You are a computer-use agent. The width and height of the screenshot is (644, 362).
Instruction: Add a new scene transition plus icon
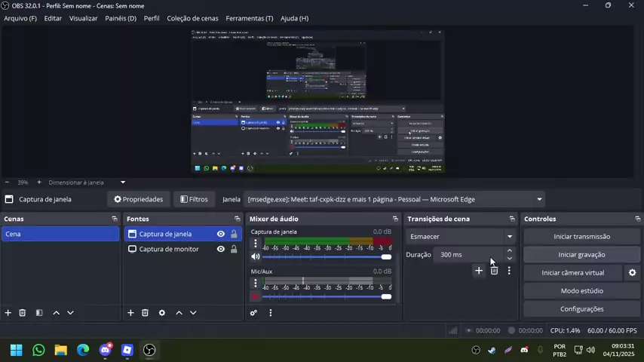pos(478,271)
